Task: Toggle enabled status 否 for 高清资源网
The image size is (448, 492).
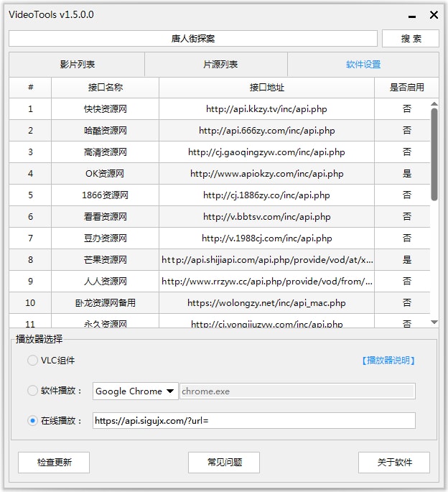Action: [406, 152]
